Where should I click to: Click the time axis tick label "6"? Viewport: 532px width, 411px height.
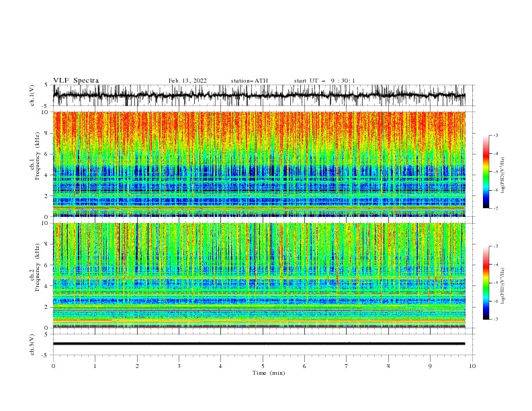[304, 366]
